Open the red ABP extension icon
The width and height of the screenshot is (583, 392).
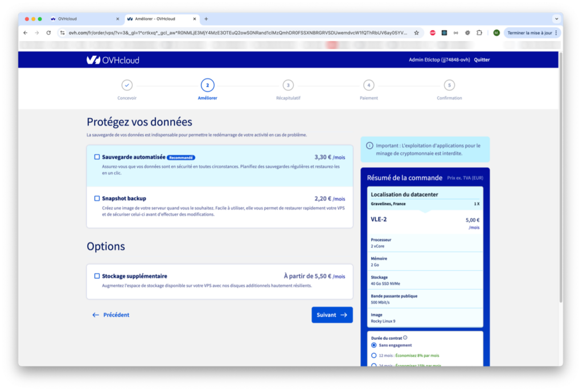click(433, 32)
